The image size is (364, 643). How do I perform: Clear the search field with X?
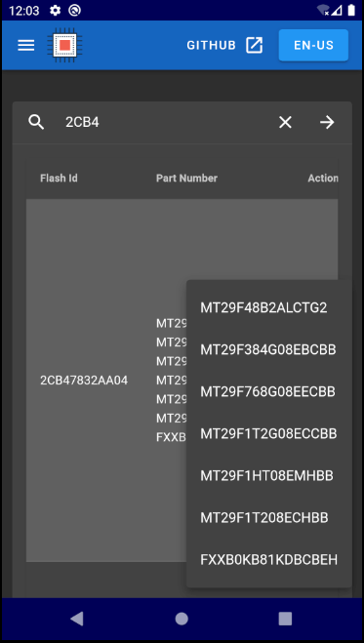tap(285, 122)
